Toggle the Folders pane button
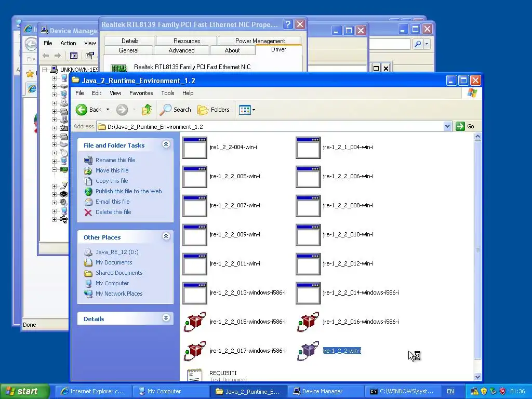Viewport: 532px width, 399px height. [x=214, y=110]
